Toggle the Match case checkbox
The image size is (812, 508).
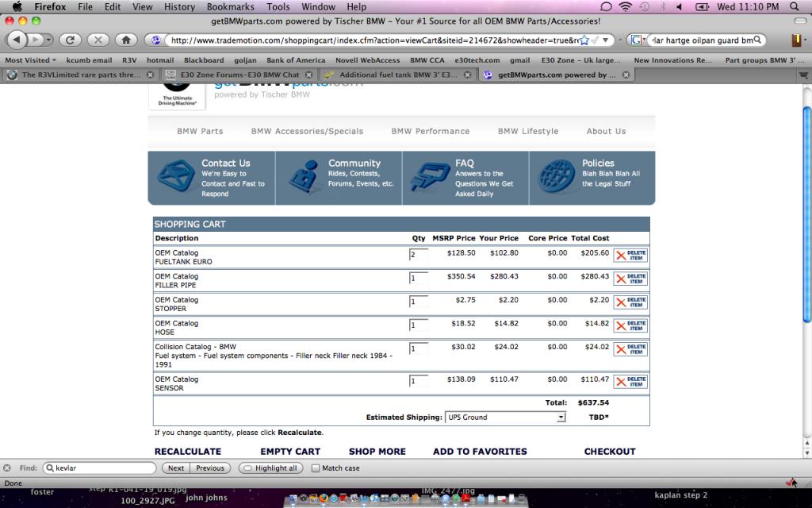[x=316, y=468]
